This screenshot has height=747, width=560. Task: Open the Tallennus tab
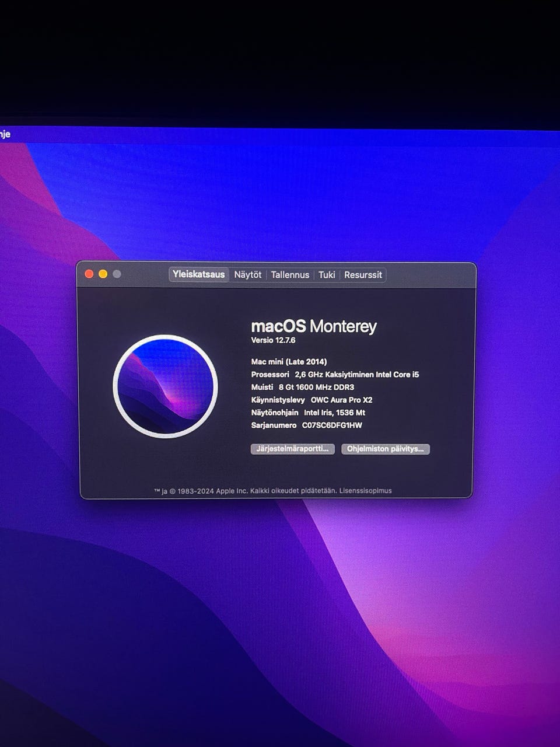[290, 275]
